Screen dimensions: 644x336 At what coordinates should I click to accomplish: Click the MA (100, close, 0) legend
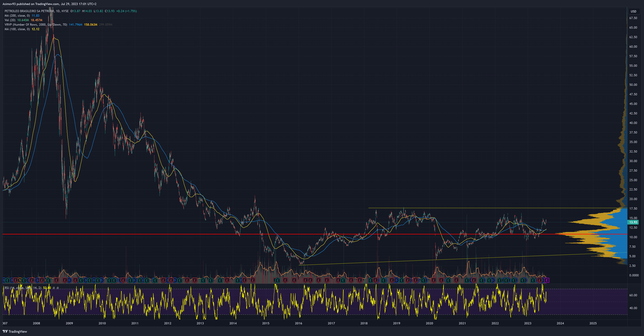tap(17, 29)
